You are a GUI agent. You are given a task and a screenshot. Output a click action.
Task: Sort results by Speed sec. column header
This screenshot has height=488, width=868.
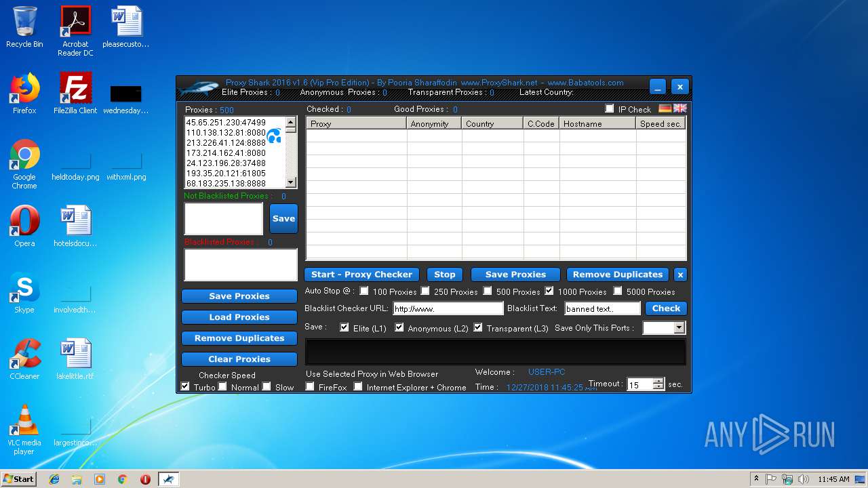pyautogui.click(x=660, y=123)
